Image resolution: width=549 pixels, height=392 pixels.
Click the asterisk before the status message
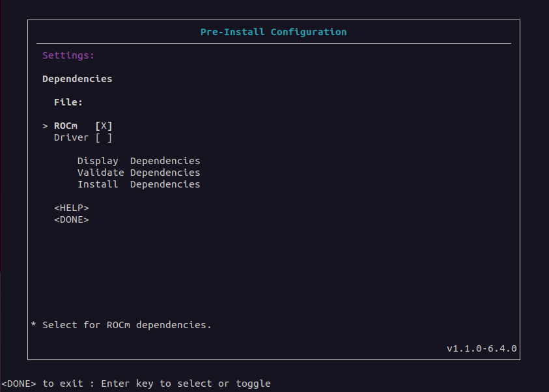pyautogui.click(x=34, y=324)
